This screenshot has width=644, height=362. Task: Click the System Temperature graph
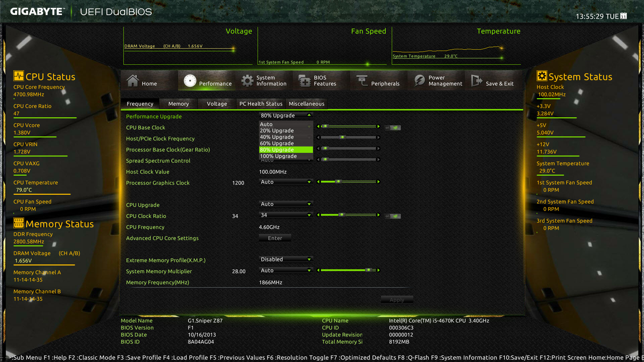coord(456,46)
